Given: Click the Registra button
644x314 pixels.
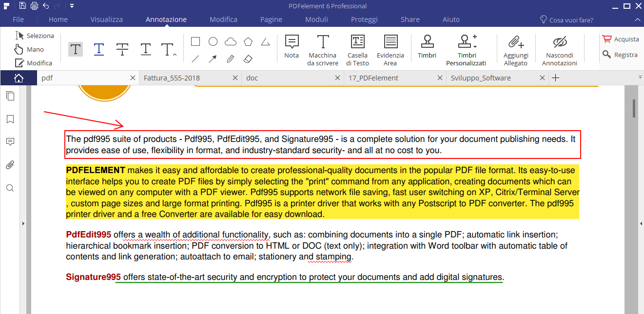Looking at the screenshot, I should point(620,55).
